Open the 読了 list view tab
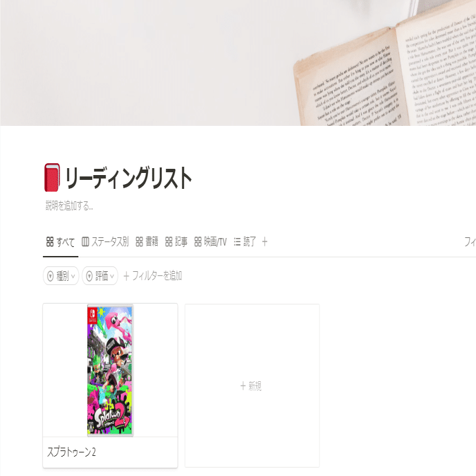Viewport: 476px width, 476px height. 245,242
